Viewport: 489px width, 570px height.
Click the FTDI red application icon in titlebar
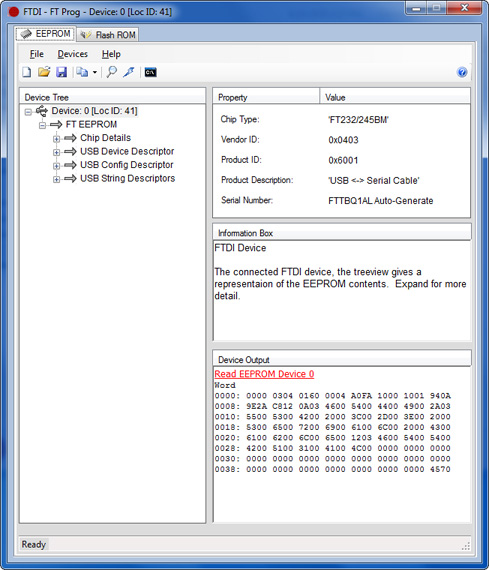[x=13, y=12]
